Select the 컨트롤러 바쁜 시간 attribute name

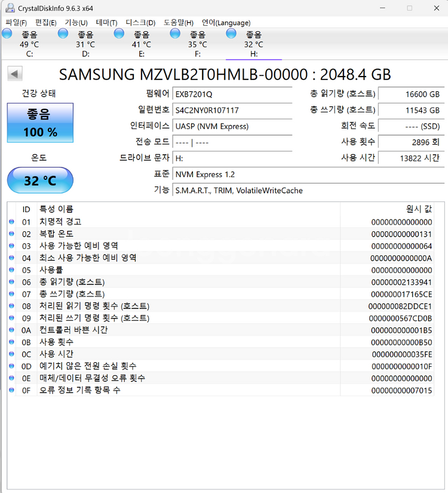click(73, 330)
